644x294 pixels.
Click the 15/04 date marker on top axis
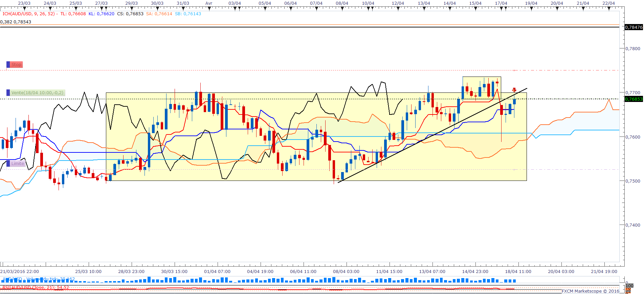[x=475, y=3]
